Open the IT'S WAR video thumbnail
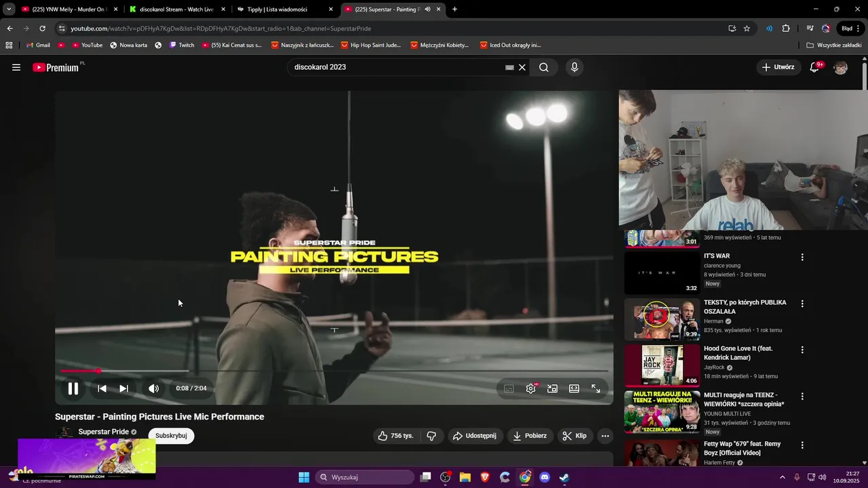Viewport: 868px width, 488px height. click(662, 272)
